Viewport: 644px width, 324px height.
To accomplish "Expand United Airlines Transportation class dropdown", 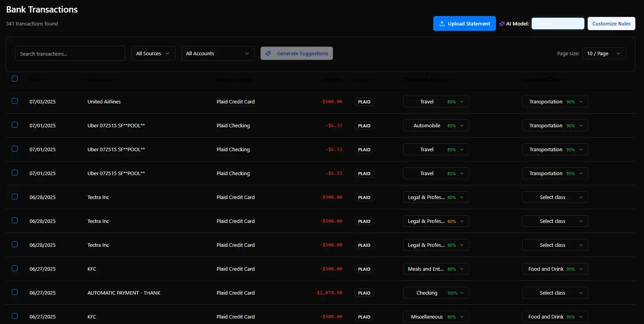I will coord(555,101).
